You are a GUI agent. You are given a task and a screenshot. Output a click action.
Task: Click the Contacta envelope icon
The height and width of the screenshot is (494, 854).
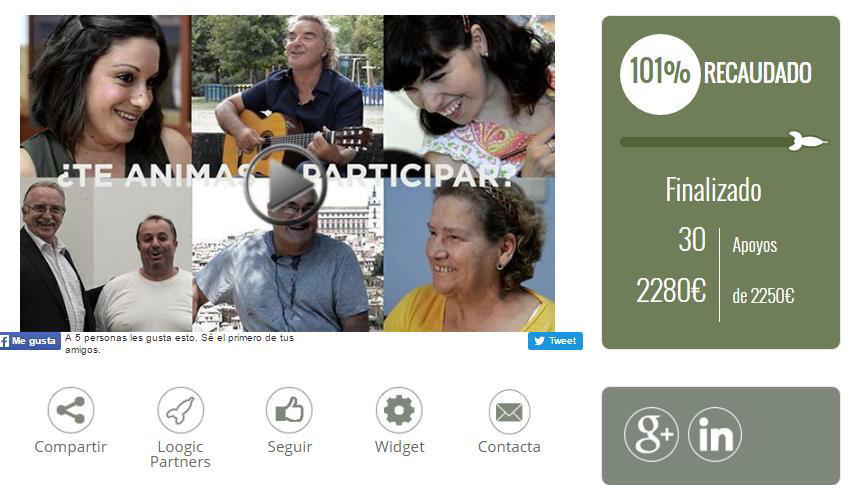click(509, 412)
